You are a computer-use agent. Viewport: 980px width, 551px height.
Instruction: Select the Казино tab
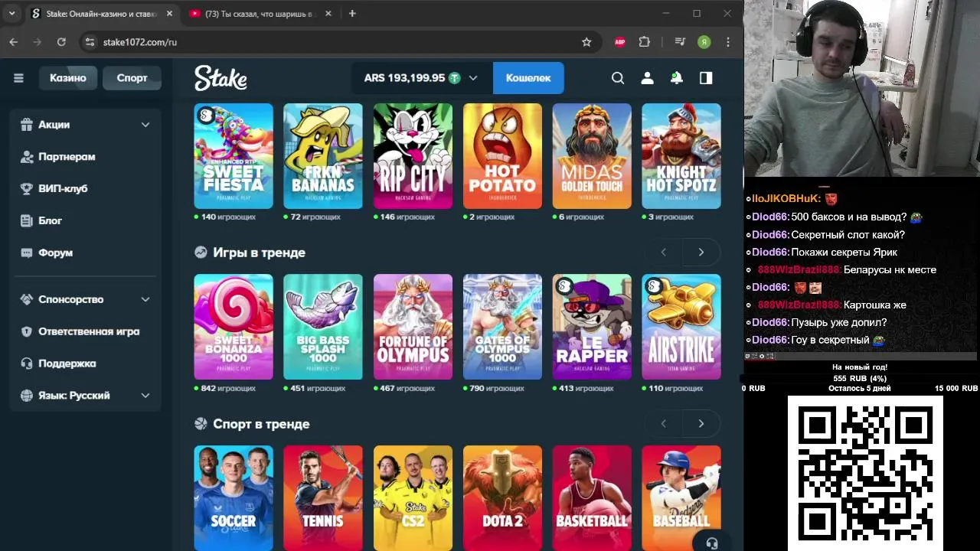(x=68, y=78)
